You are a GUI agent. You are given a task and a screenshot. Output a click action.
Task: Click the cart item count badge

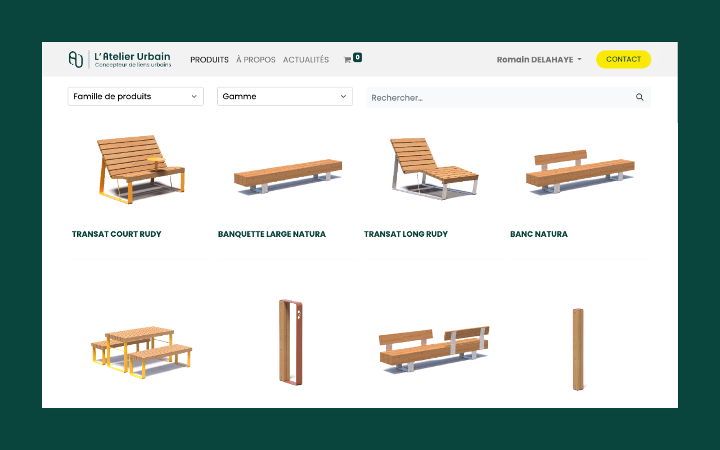tap(357, 57)
